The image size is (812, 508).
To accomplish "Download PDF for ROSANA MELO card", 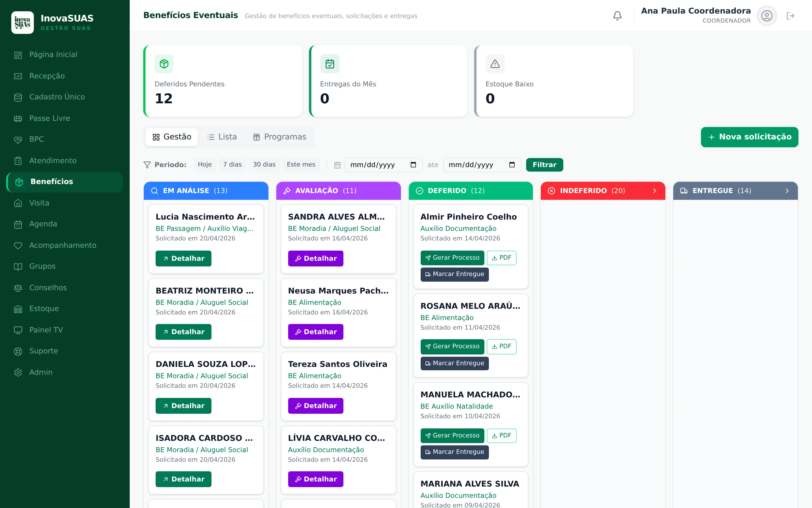I will click(502, 347).
